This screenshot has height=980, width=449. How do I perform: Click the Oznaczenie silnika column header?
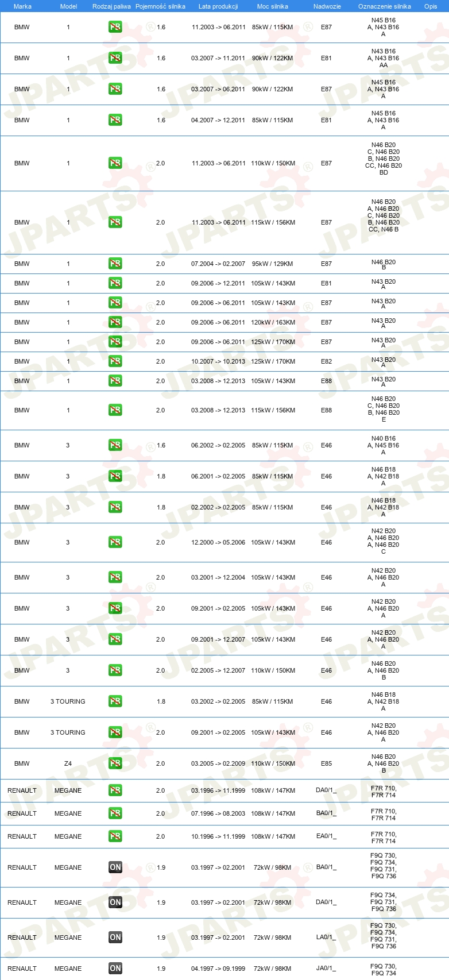pyautogui.click(x=384, y=6)
